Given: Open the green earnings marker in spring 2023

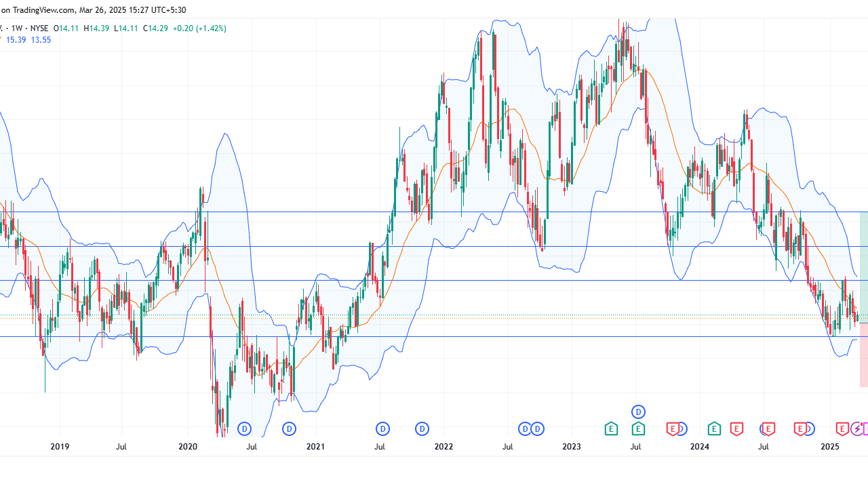Looking at the screenshot, I should (x=611, y=428).
